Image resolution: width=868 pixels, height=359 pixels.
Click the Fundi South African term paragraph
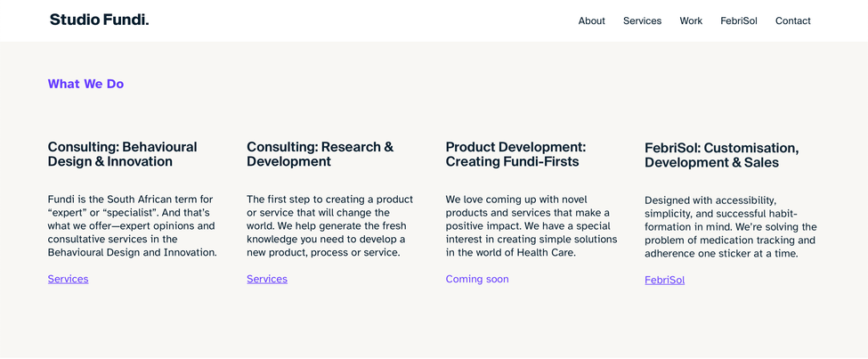[x=133, y=225]
